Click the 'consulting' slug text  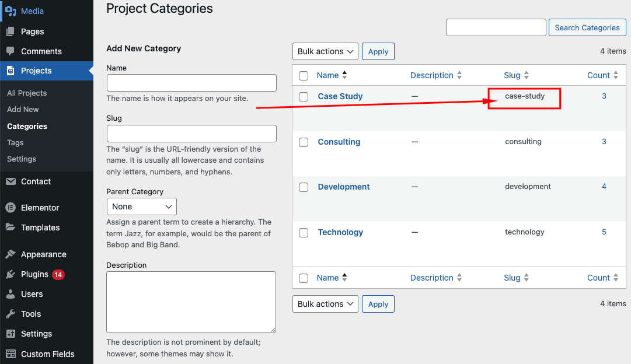(523, 142)
